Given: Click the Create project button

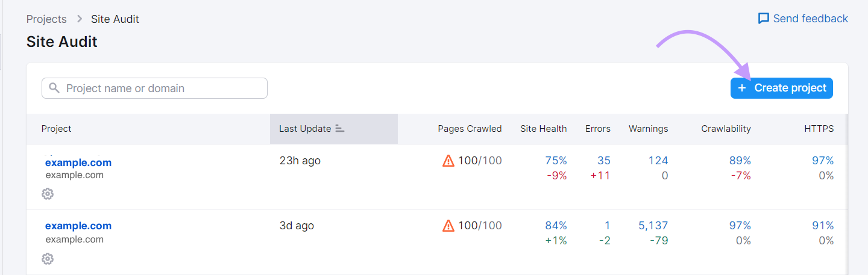Looking at the screenshot, I should click(782, 88).
